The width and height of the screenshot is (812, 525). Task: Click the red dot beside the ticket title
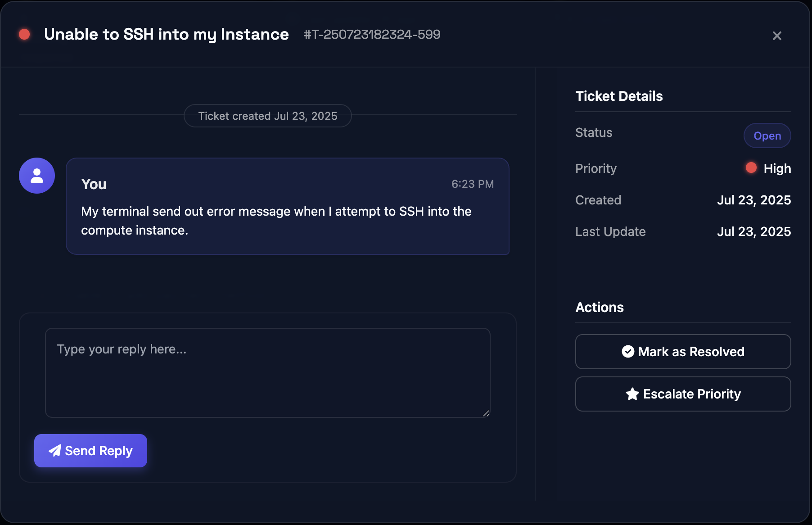point(25,34)
